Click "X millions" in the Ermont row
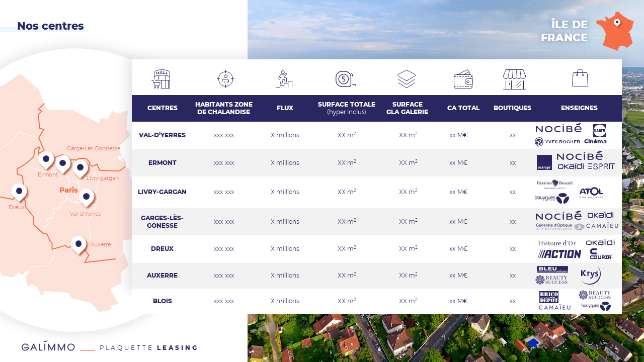Image resolution: width=644 pixels, height=362 pixels. (285, 163)
